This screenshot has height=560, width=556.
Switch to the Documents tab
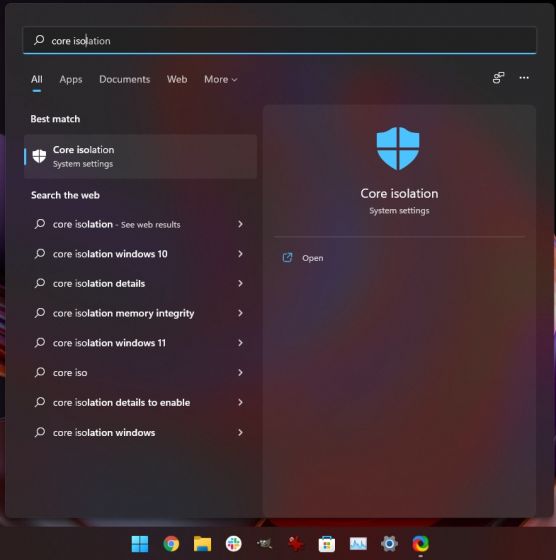[124, 79]
